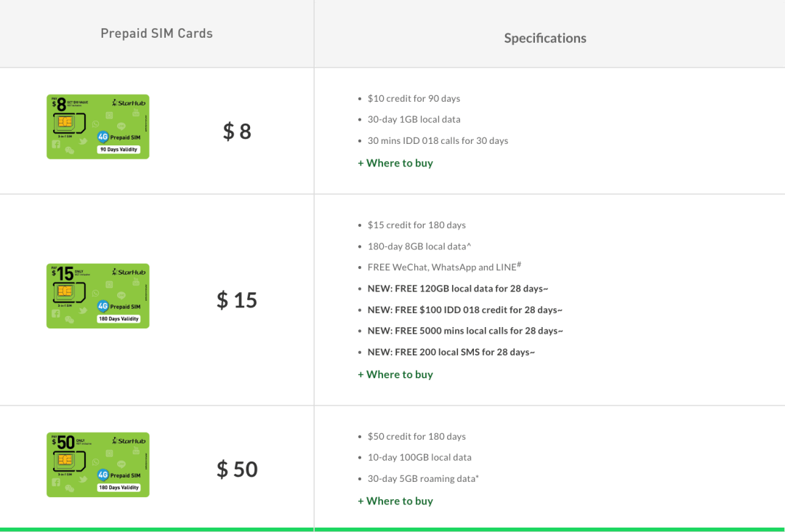This screenshot has width=785, height=532.
Task: Click the StarHub logo on $15 card
Action: point(129,272)
